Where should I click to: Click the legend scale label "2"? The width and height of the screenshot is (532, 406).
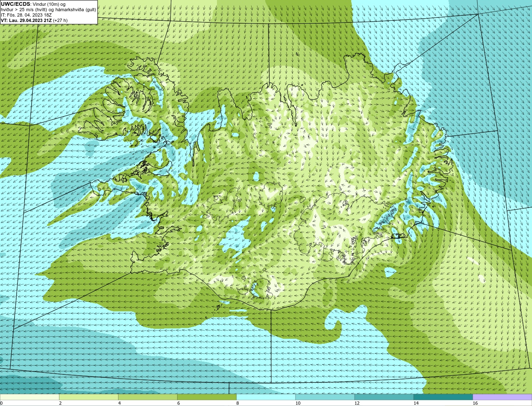coord(60,403)
